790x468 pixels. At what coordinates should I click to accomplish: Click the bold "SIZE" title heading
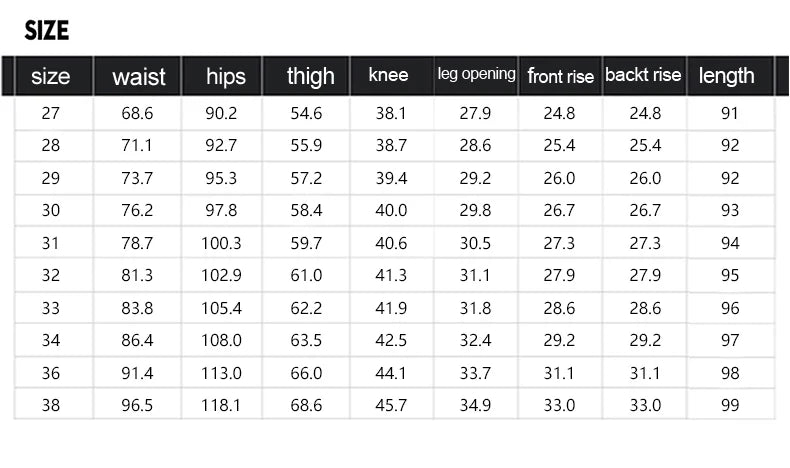(x=47, y=31)
